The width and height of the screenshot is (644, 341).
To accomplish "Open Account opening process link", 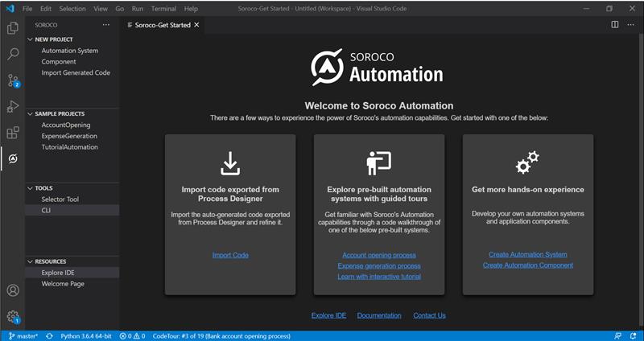I will pos(379,255).
